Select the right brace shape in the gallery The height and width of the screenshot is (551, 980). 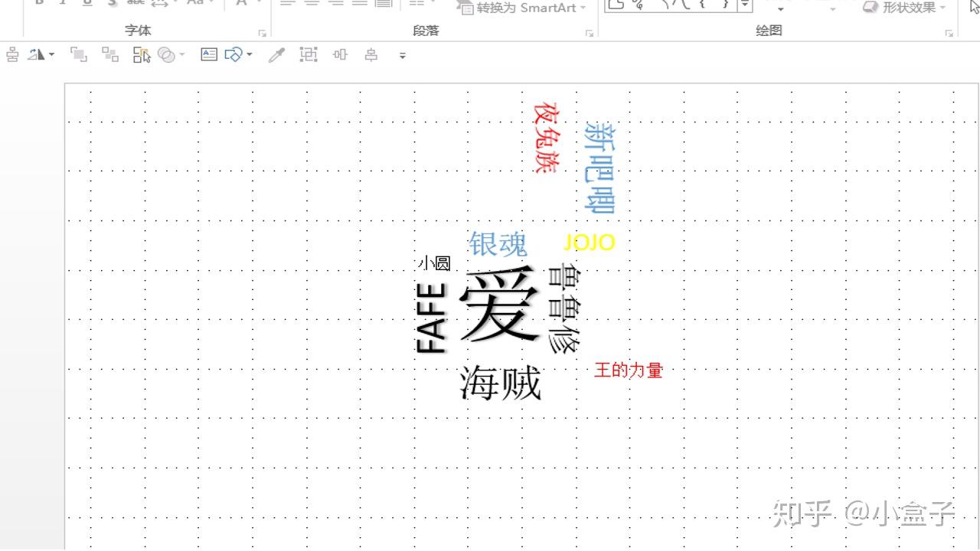(725, 5)
